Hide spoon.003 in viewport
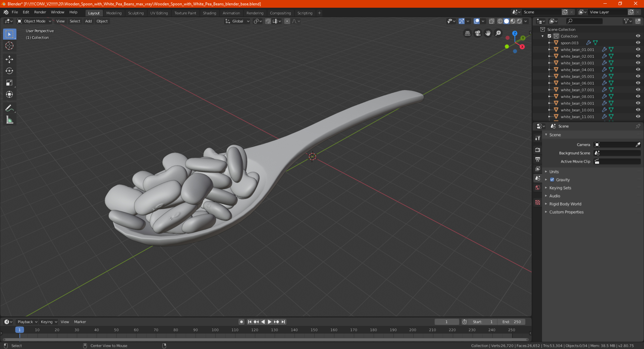644x349 pixels. 638,43
